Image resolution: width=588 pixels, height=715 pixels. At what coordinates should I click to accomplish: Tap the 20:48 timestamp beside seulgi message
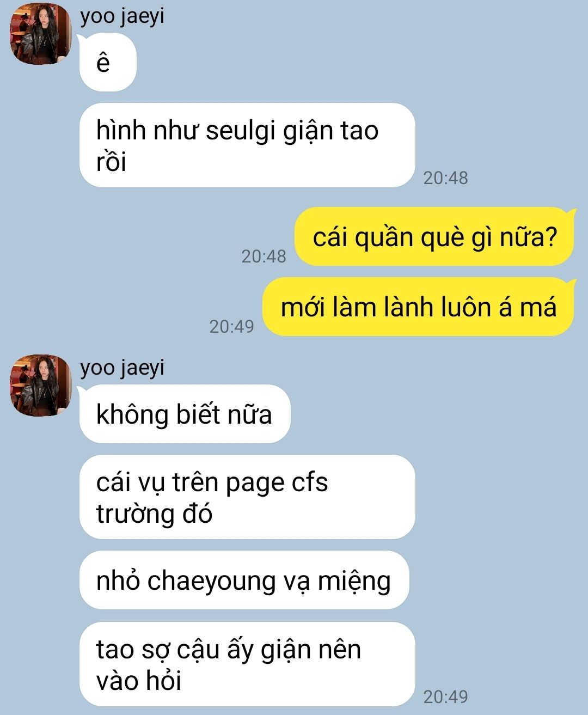445,178
